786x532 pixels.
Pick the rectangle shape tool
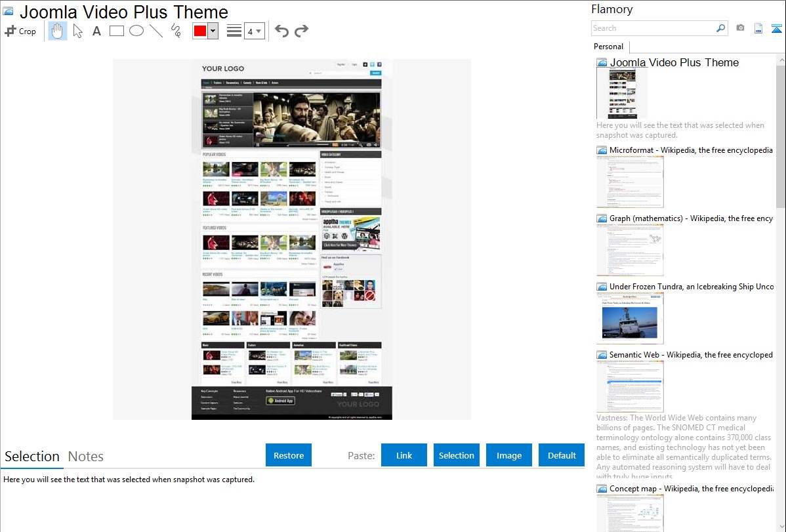116,31
